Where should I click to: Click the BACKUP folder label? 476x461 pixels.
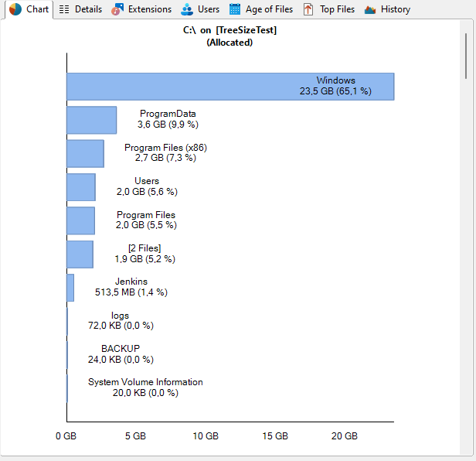coord(121,349)
